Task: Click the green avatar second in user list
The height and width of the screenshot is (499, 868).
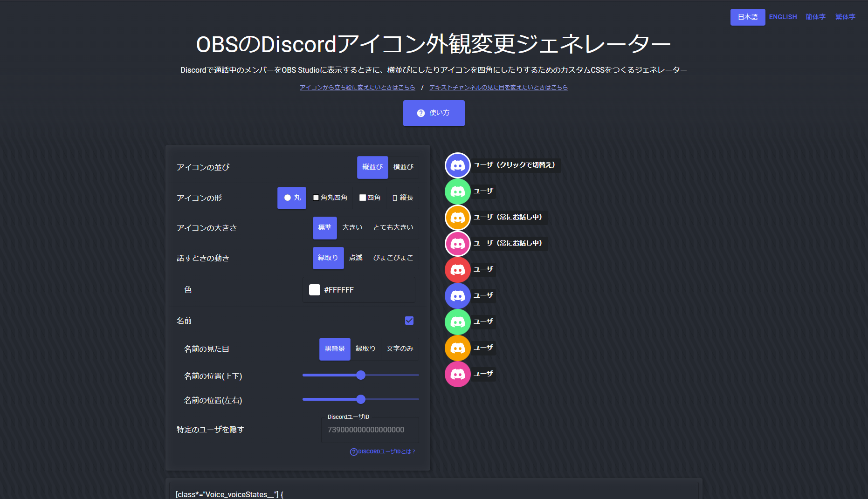Action: coord(458,191)
